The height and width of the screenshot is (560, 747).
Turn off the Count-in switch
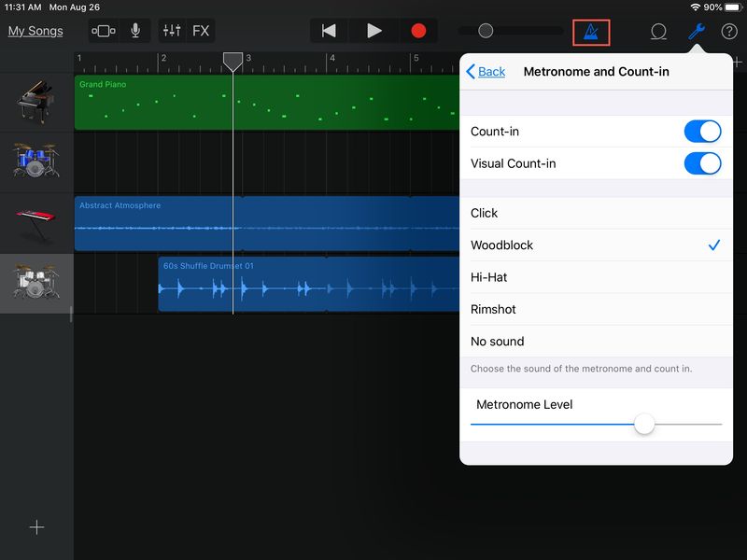[x=702, y=132]
